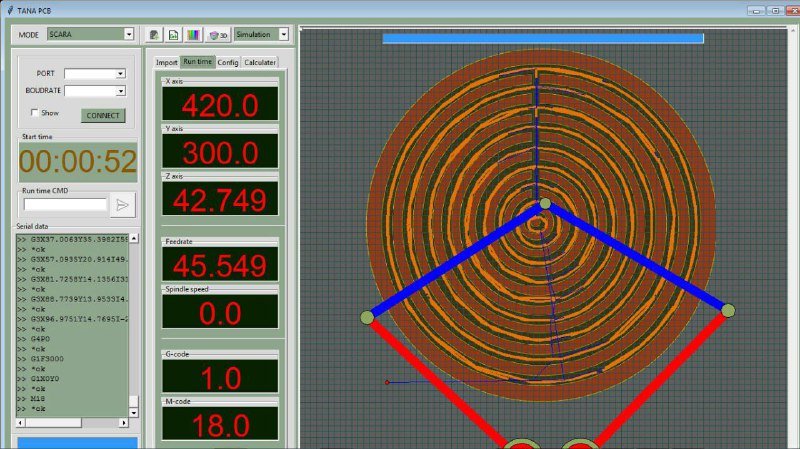The width and height of the screenshot is (800, 449).
Task: Click the Spindle speed value 0.0
Action: click(x=220, y=312)
